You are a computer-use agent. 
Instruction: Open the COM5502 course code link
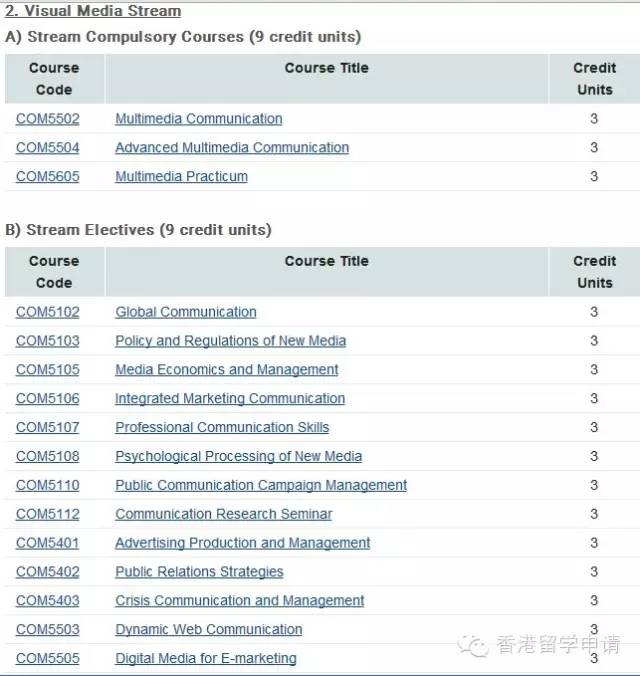(x=47, y=119)
